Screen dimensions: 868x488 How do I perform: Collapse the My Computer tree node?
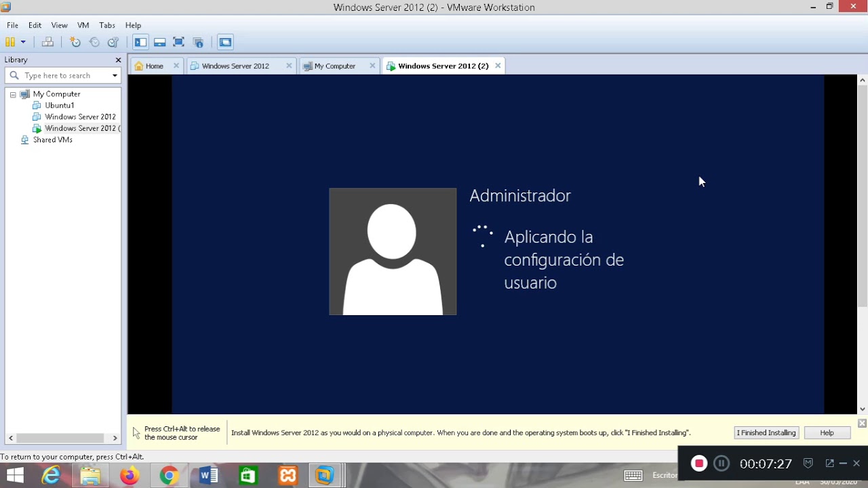(13, 94)
